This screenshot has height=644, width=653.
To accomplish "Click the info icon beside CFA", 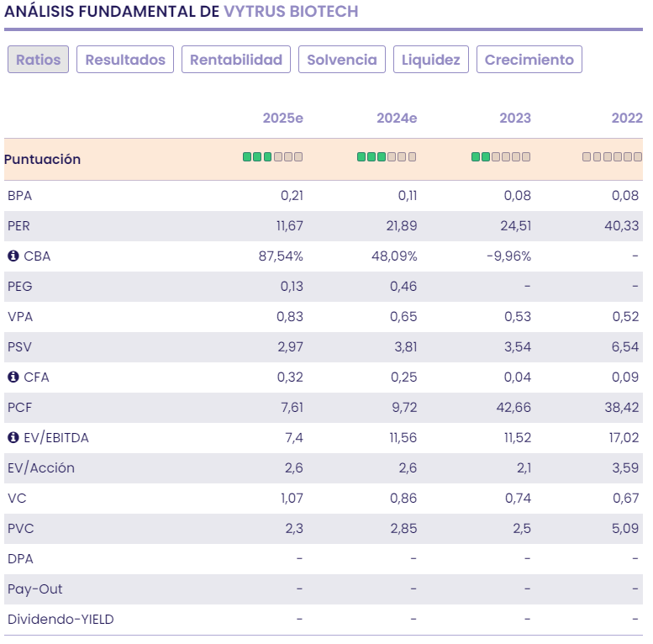I will [13, 377].
